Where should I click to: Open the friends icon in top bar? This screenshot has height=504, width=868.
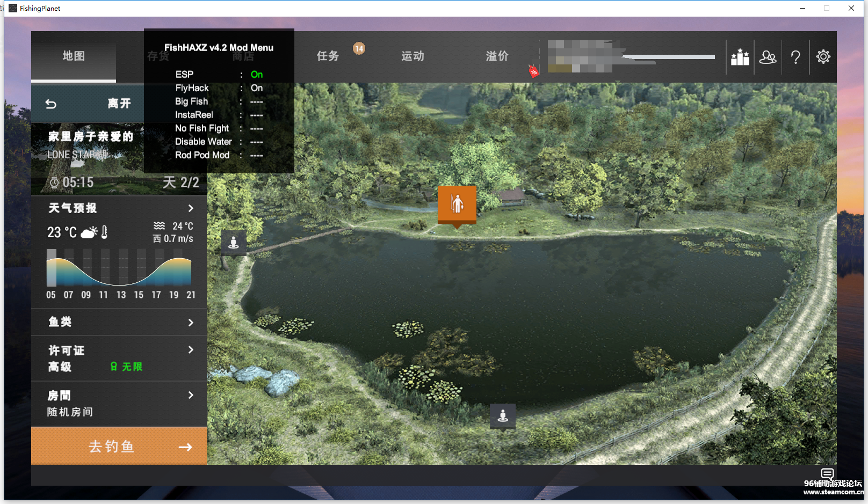[768, 57]
